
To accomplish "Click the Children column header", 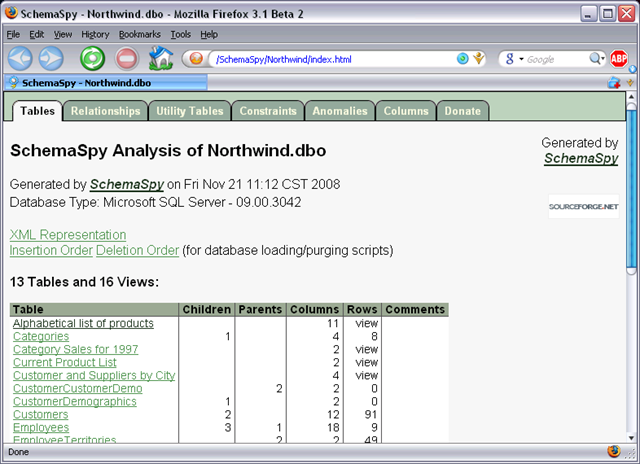I will (207, 310).
